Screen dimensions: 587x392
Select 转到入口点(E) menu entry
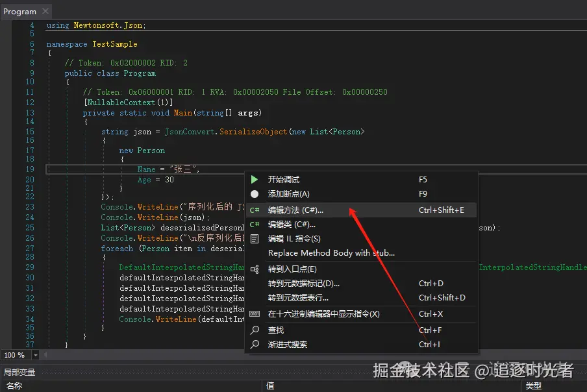point(361,269)
